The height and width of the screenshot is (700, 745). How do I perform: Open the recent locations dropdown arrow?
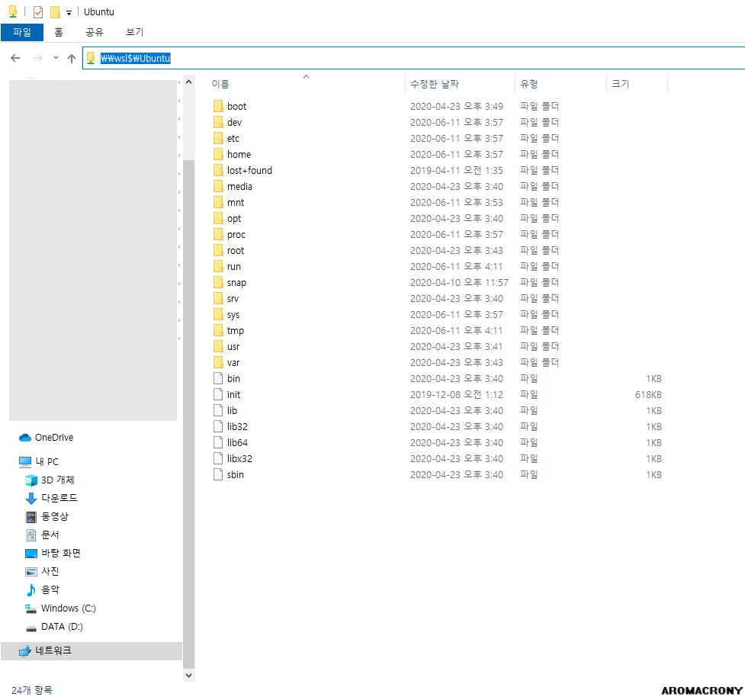point(56,58)
